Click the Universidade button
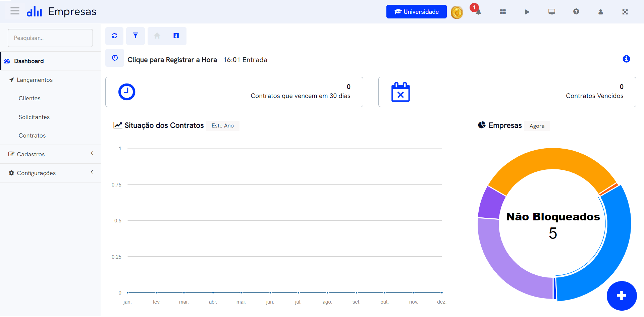This screenshot has height=317, width=644. pos(416,11)
